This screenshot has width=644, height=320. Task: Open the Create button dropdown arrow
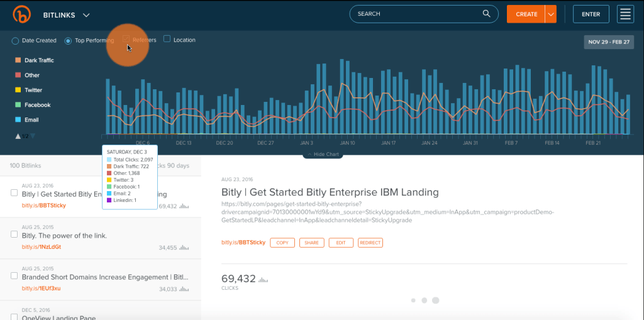click(550, 14)
